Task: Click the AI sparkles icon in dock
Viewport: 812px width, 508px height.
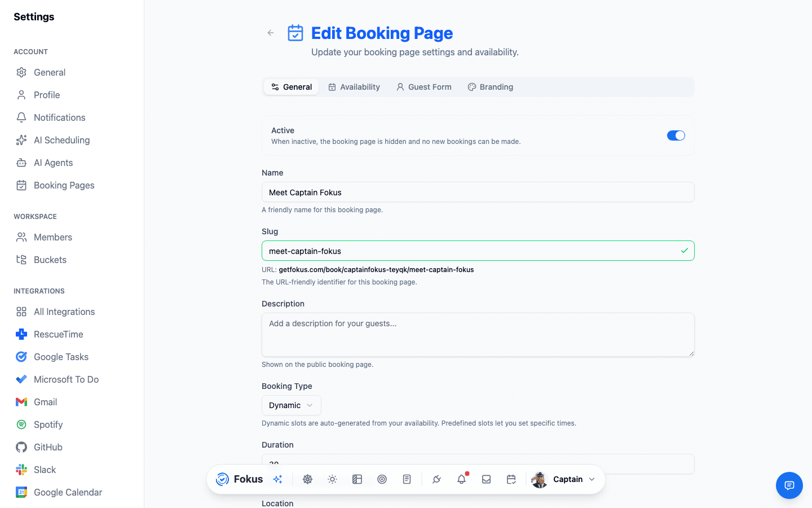Action: pos(277,479)
